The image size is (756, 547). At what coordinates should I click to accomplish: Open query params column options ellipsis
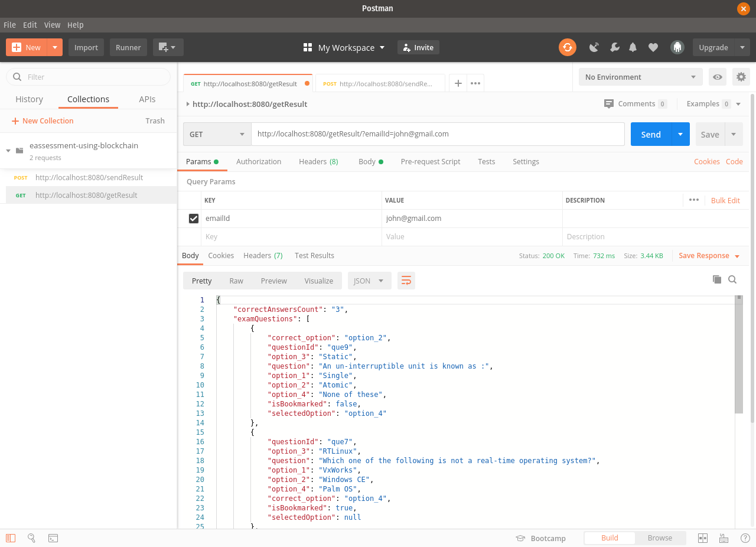(x=694, y=200)
